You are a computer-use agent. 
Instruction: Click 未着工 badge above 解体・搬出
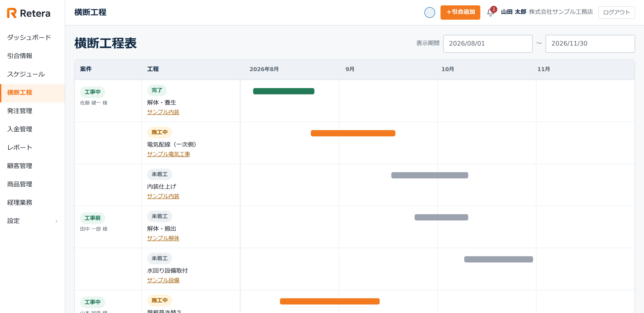[159, 216]
